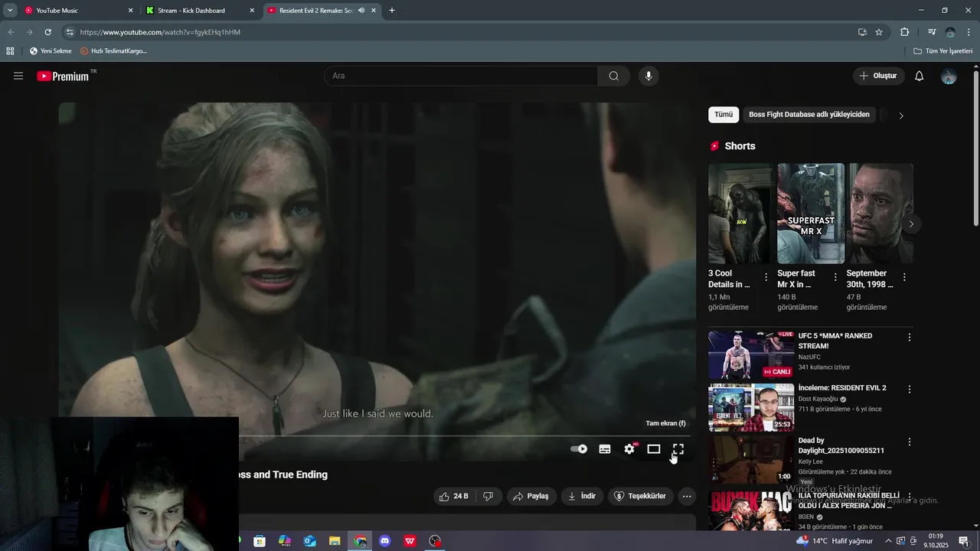Download video with İndir button

pyautogui.click(x=581, y=496)
